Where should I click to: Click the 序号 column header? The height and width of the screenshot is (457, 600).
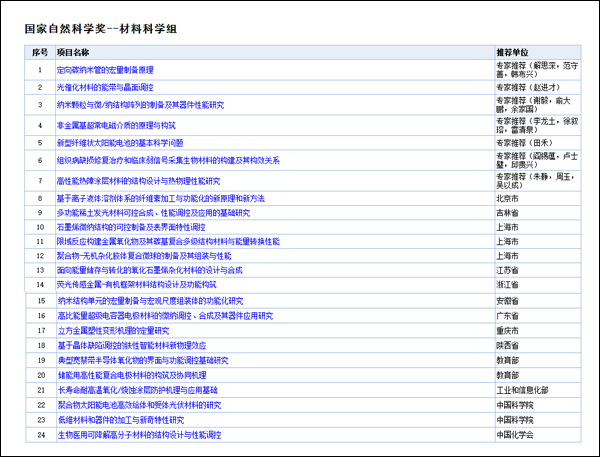[x=40, y=51]
